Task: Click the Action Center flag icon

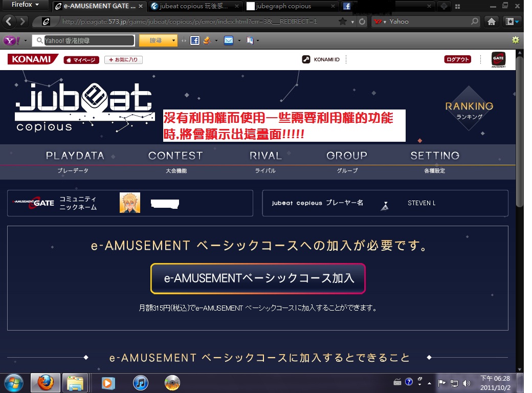Action: 441,383
